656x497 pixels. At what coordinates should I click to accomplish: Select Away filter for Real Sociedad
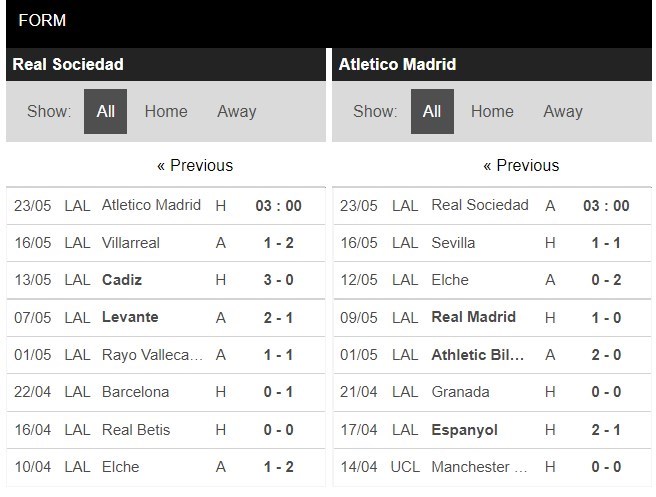click(237, 111)
